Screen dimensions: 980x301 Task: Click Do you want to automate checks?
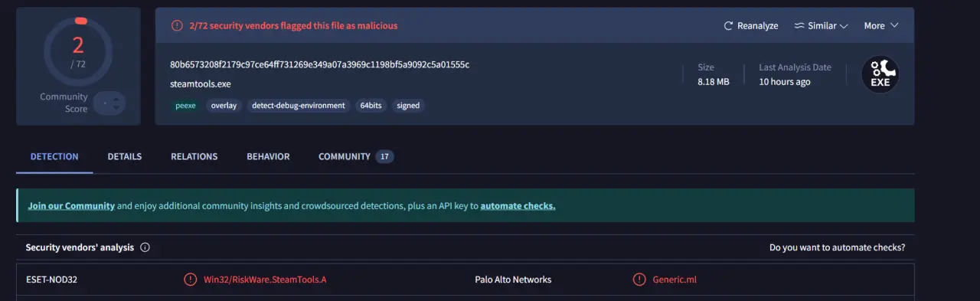point(837,247)
